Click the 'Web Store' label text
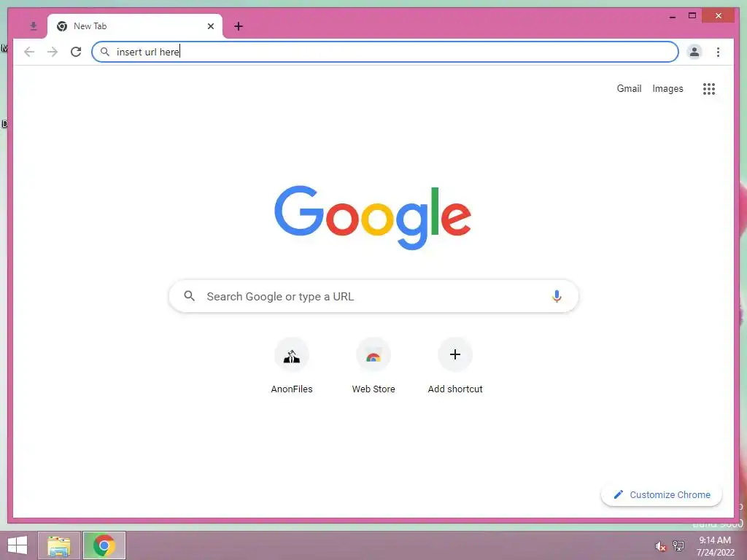Image resolution: width=747 pixels, height=560 pixels. [x=373, y=389]
